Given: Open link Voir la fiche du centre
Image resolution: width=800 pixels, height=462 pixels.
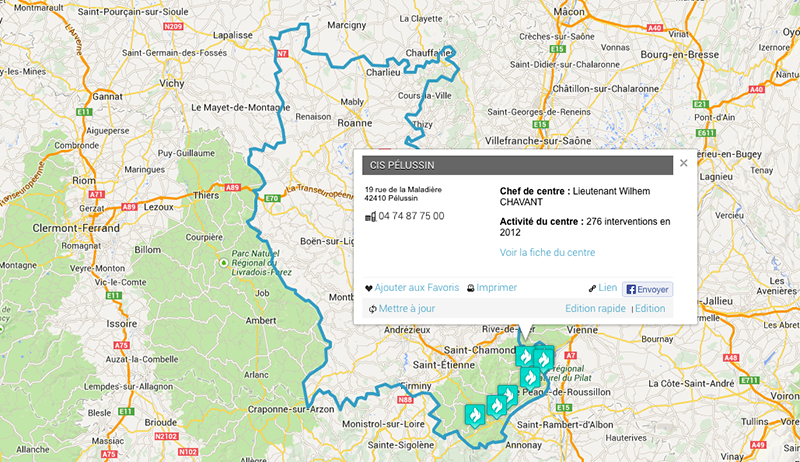Looking at the screenshot, I should click(x=547, y=252).
